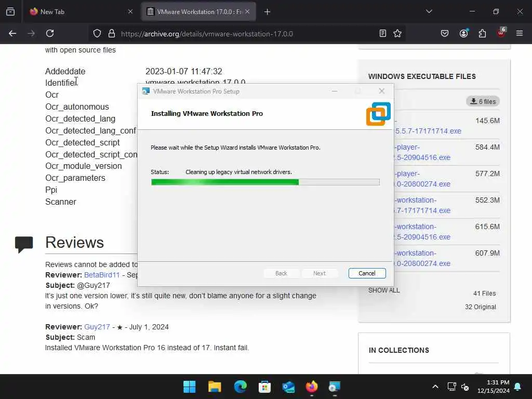The image size is (532, 399).
Task: Open Outlook from taskbar
Action: tap(289, 387)
